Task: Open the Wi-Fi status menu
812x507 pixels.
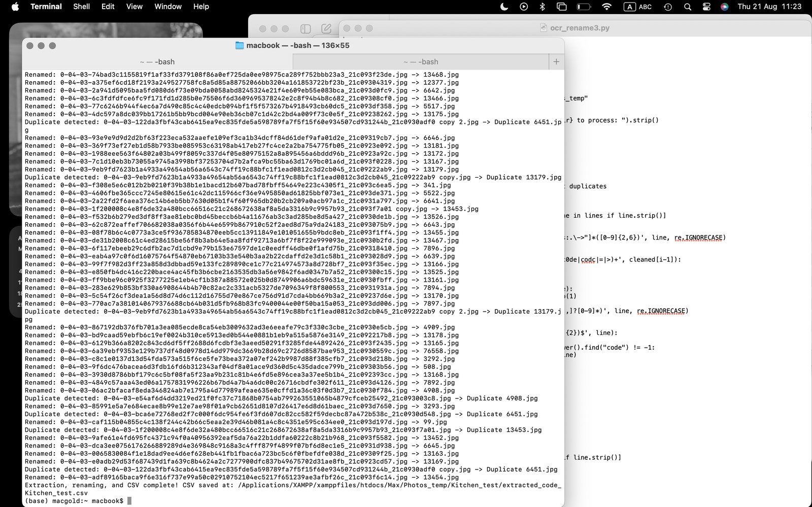Action: pos(606,7)
